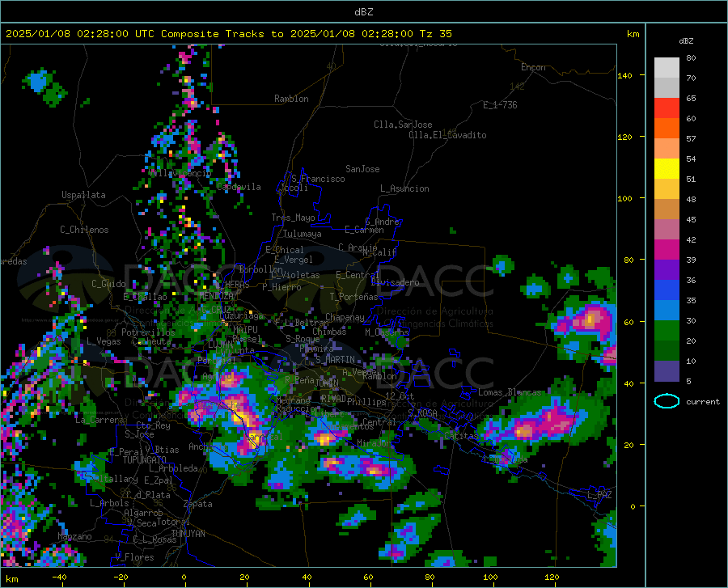
Task: Select the purple 39–36 dBZ legend swatch
Action: (667, 270)
